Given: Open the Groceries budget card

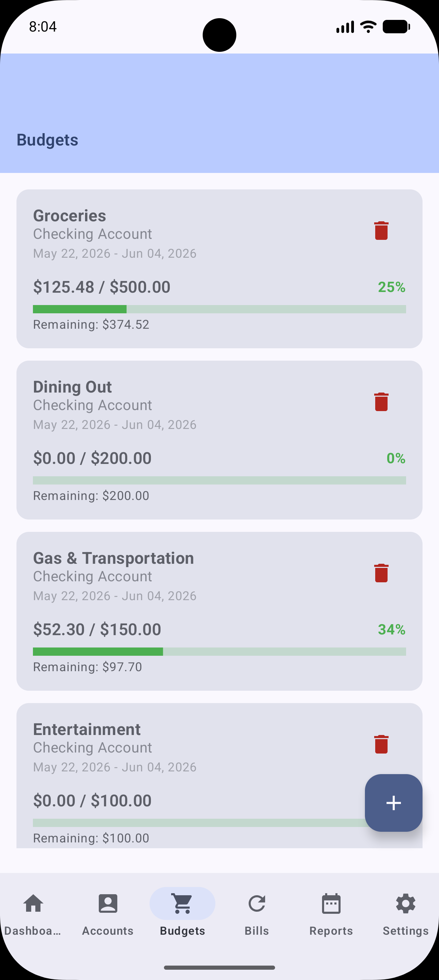Looking at the screenshot, I should [x=219, y=269].
